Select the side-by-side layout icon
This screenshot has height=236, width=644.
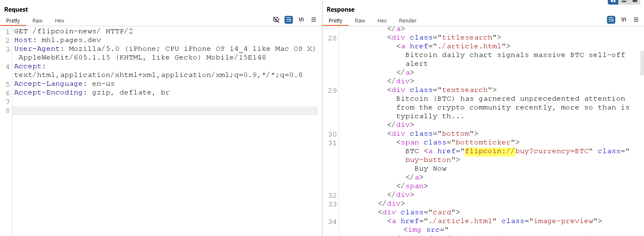coord(613,1)
